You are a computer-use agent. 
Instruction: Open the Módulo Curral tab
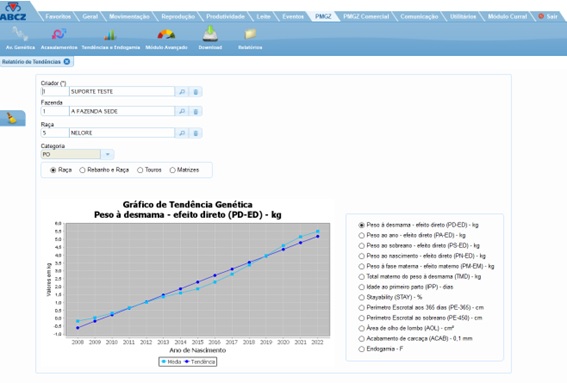[507, 16]
